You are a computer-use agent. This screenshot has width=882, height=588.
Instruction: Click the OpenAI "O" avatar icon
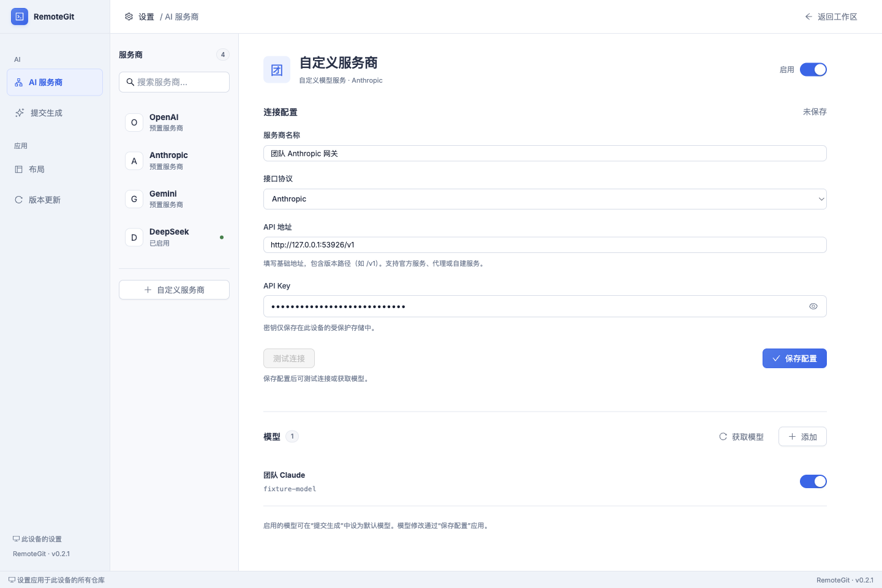[x=134, y=123]
